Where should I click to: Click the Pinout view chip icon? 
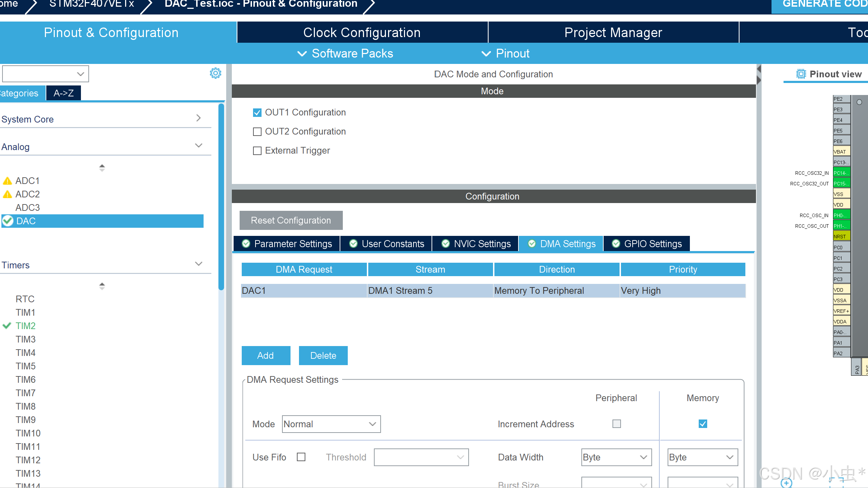[x=800, y=74]
